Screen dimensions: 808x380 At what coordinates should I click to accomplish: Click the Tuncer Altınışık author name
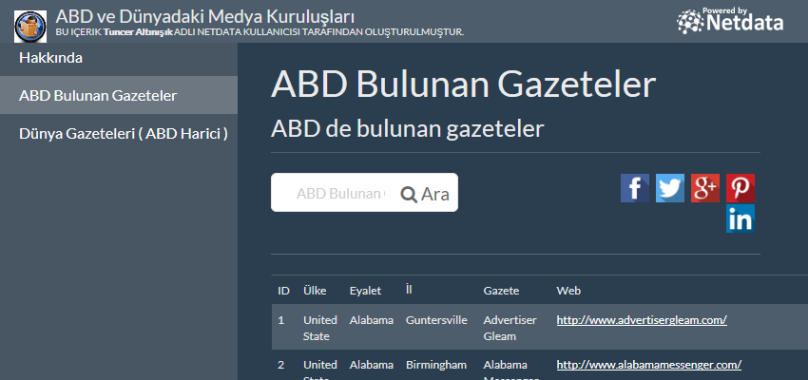138,32
